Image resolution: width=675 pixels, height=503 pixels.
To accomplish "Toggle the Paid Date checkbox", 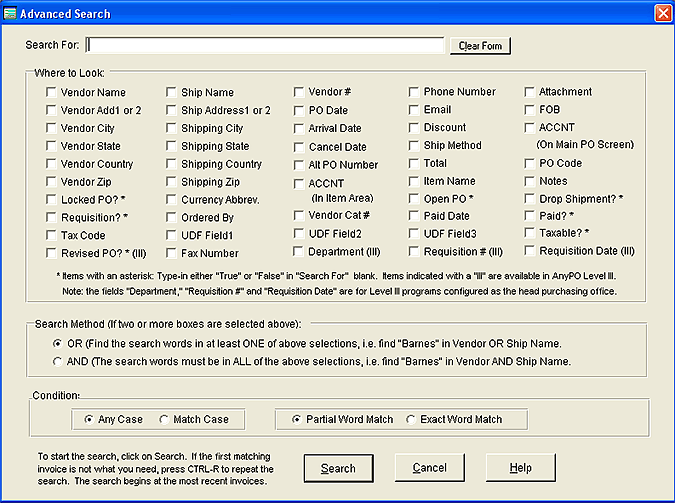I will [x=414, y=216].
